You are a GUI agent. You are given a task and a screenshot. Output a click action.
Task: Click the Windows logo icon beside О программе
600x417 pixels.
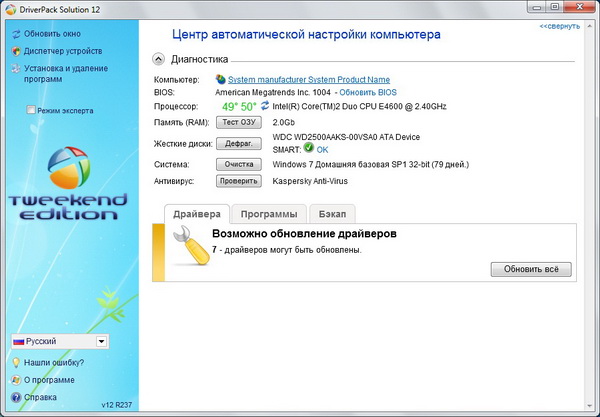15,380
